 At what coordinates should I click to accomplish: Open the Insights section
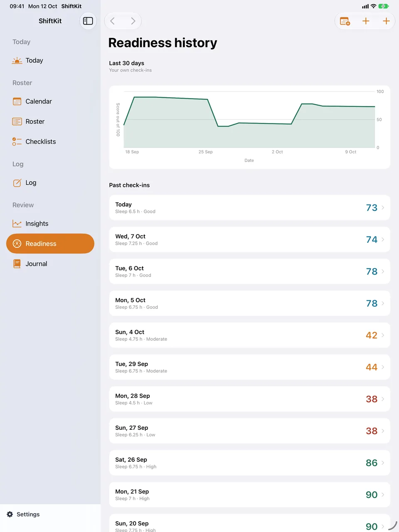tap(50, 224)
